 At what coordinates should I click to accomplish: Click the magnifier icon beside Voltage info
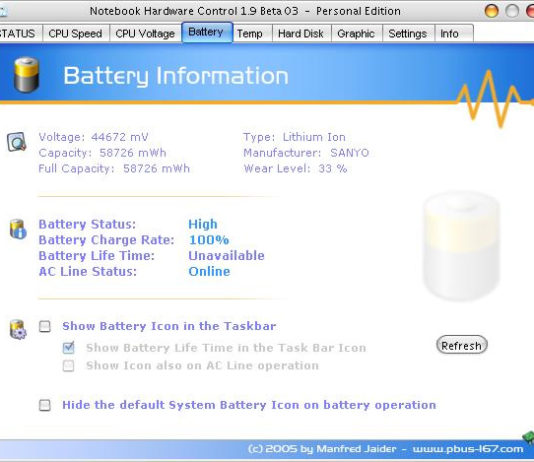(17, 142)
